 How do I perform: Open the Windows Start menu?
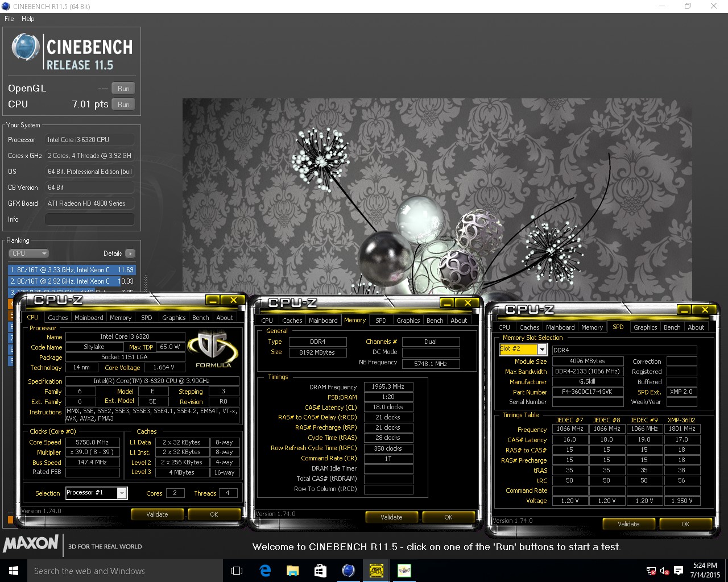pyautogui.click(x=14, y=571)
